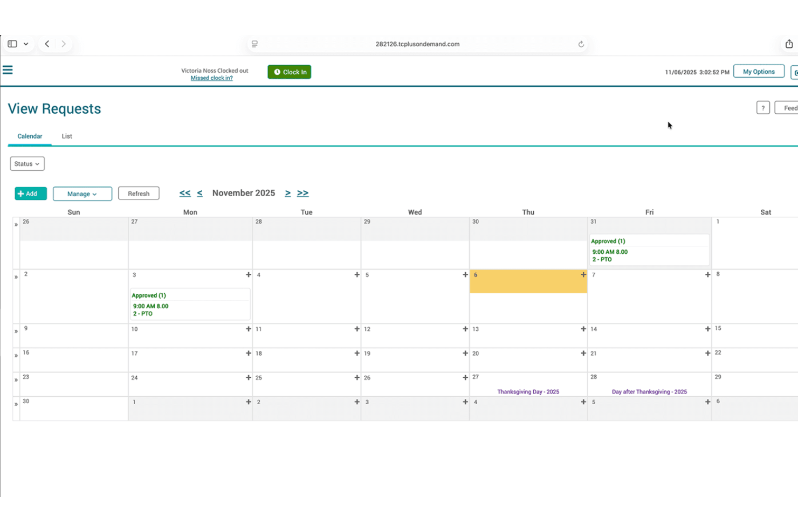Add a request on Monday November 17
The image size is (798, 532).
(x=249, y=354)
